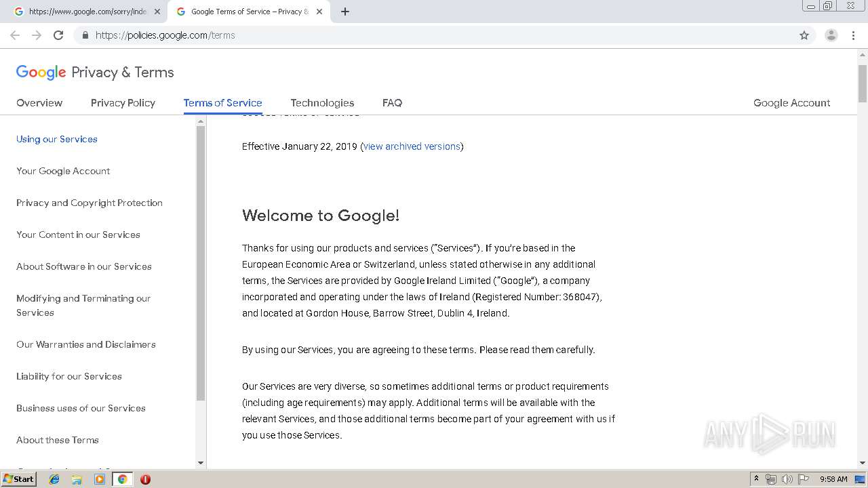Viewport: 868px width, 488px height.
Task: Click the network tray icon
Action: click(771, 479)
